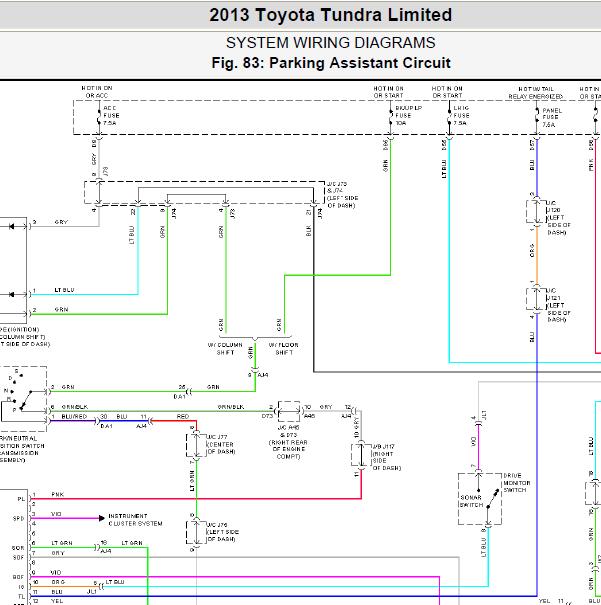The height and width of the screenshot is (605, 601).
Task: Click the "INSTRUMENT CLUSTER SYSTEM" reference
Action: pos(135,519)
